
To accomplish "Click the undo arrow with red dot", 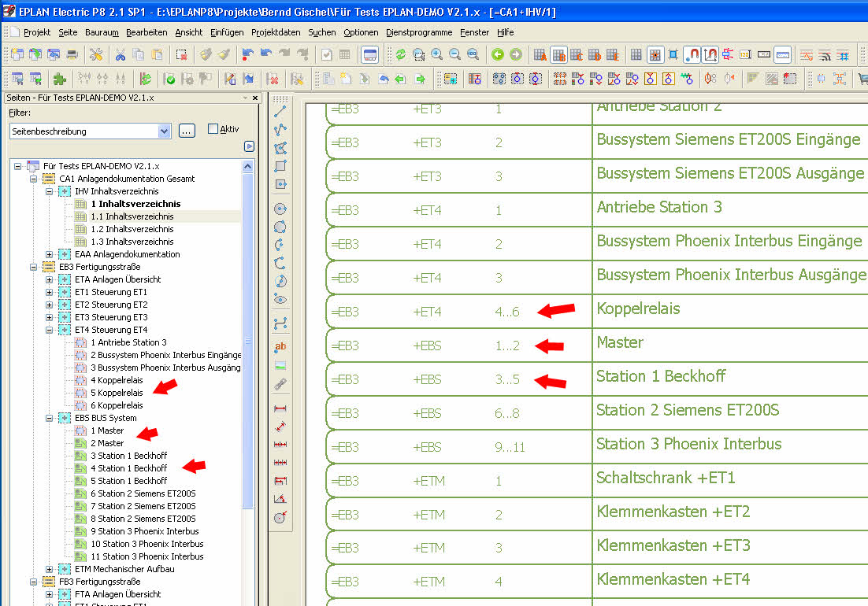I will pos(248,55).
